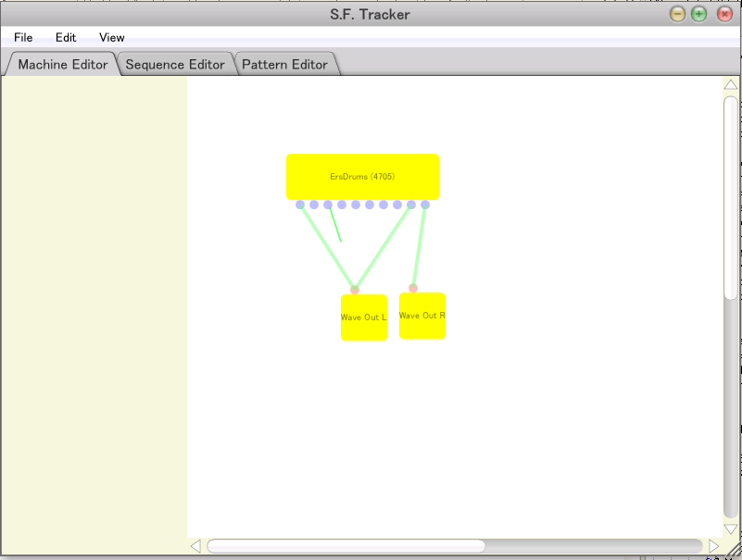Switch to the Pattern Editor tab

(x=284, y=64)
